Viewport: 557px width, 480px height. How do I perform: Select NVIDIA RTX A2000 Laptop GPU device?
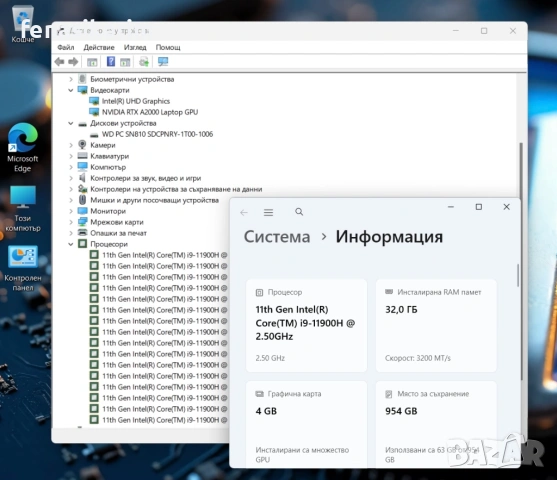[150, 112]
